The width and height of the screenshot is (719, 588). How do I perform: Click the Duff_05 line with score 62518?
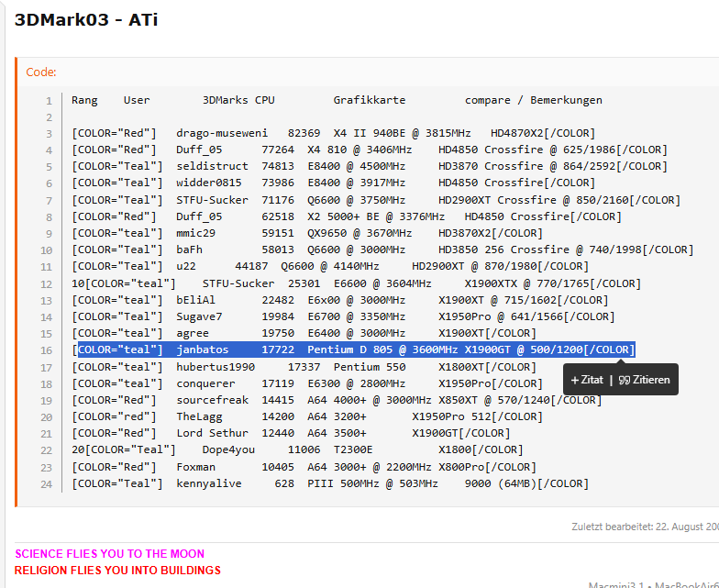(x=347, y=216)
